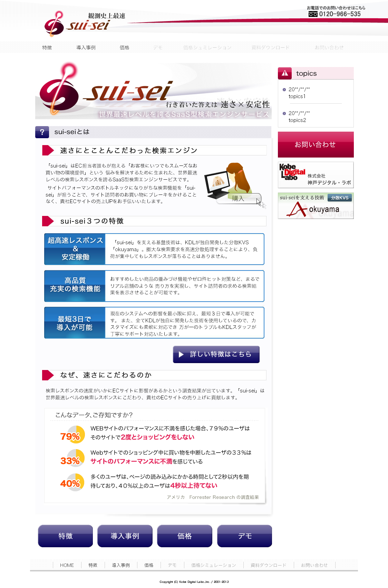Click the phone number 0120-966-535

click(340, 14)
